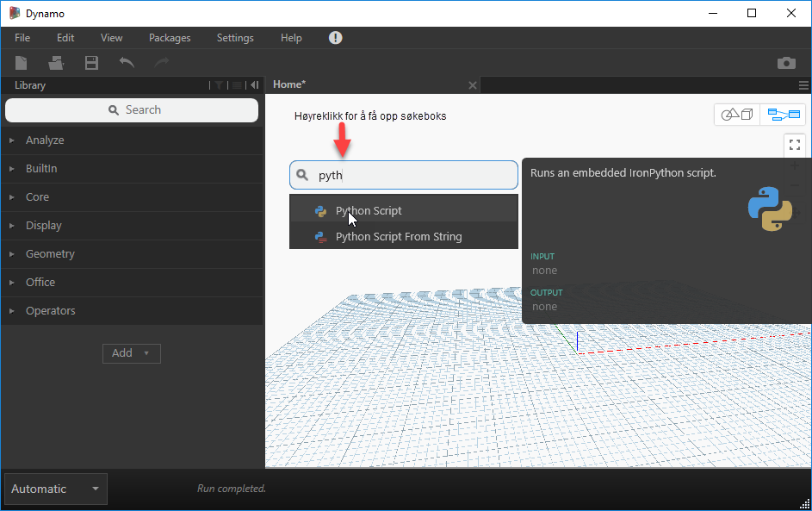Screen dimensions: 812x511
Task: Open the Settings menu
Action: (235, 38)
